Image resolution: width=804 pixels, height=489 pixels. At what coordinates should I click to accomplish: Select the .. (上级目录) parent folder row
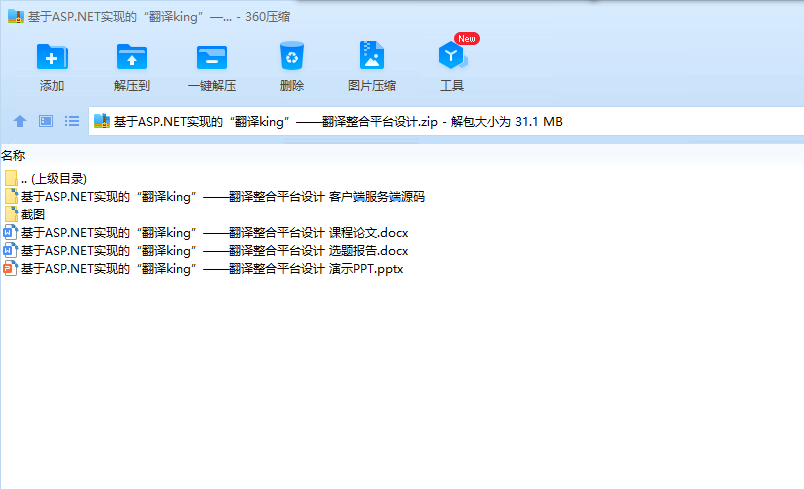46,178
